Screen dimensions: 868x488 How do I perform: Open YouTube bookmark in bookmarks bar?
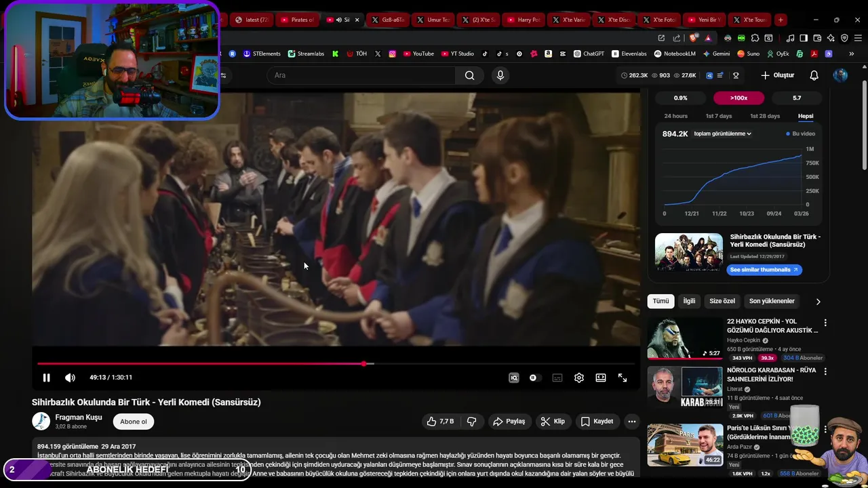click(x=418, y=54)
